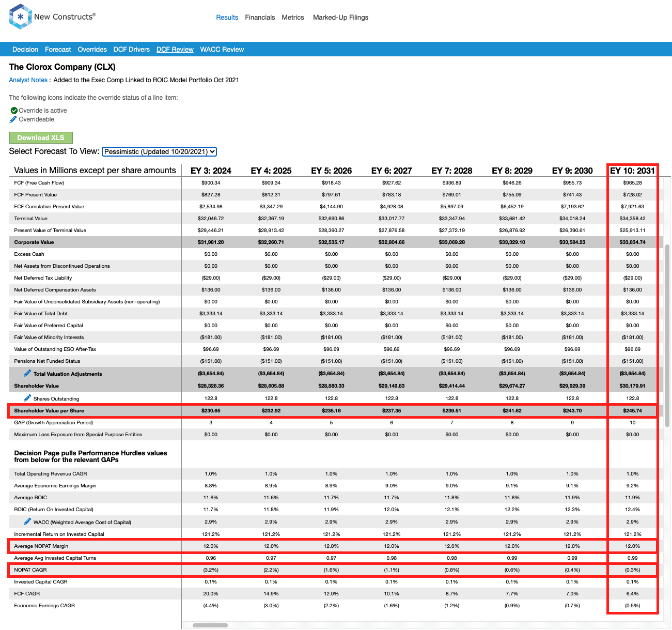Click the $30,179.91 Shareholder Value cell
This screenshot has width=672, height=630.
point(633,386)
